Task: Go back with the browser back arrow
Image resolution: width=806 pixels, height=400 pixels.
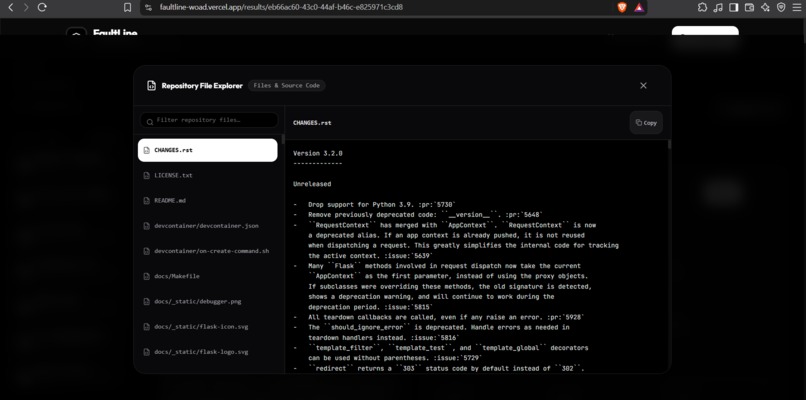Action: click(10, 7)
